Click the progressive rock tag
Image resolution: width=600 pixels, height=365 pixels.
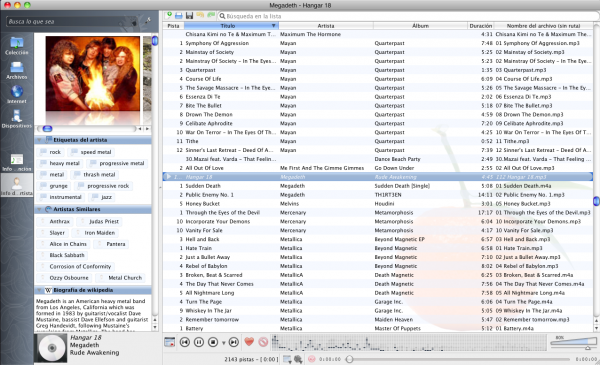103,186
